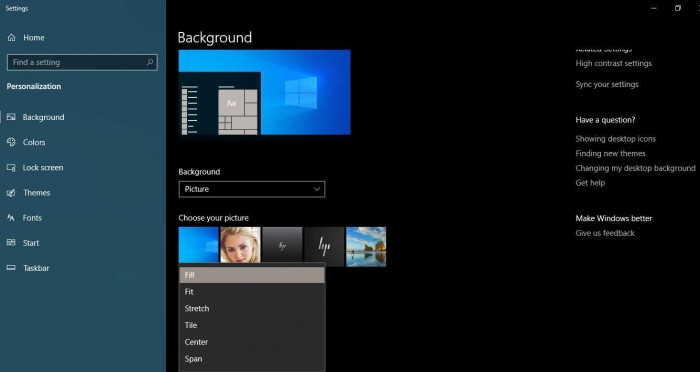The image size is (700, 372).
Task: Select the woman portrait picture thumbnail
Action: 240,245
